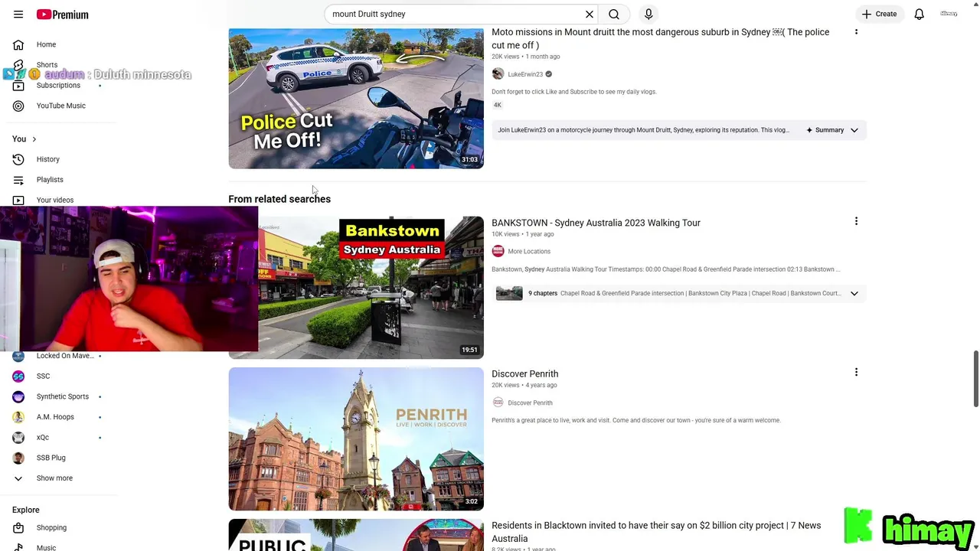Click the page vertical scrollbar thumb
The height and width of the screenshot is (551, 980).
(x=975, y=379)
